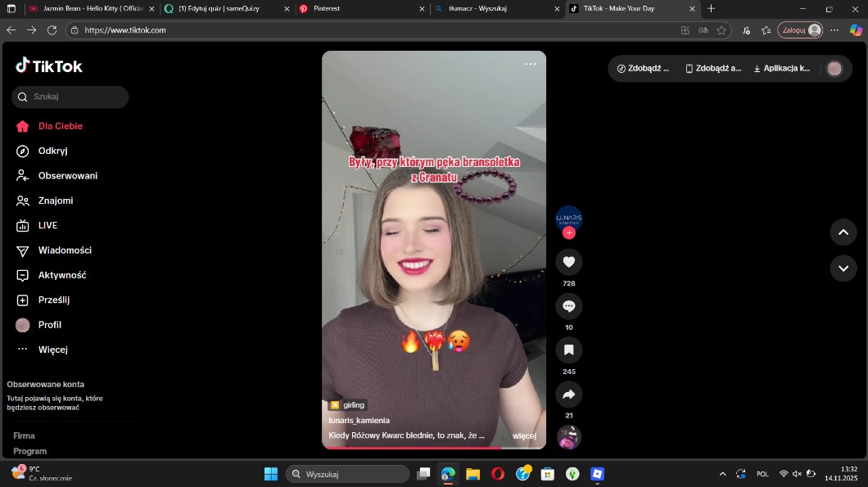This screenshot has width=868, height=487.
Task: Skip to the next video
Action: (x=843, y=268)
